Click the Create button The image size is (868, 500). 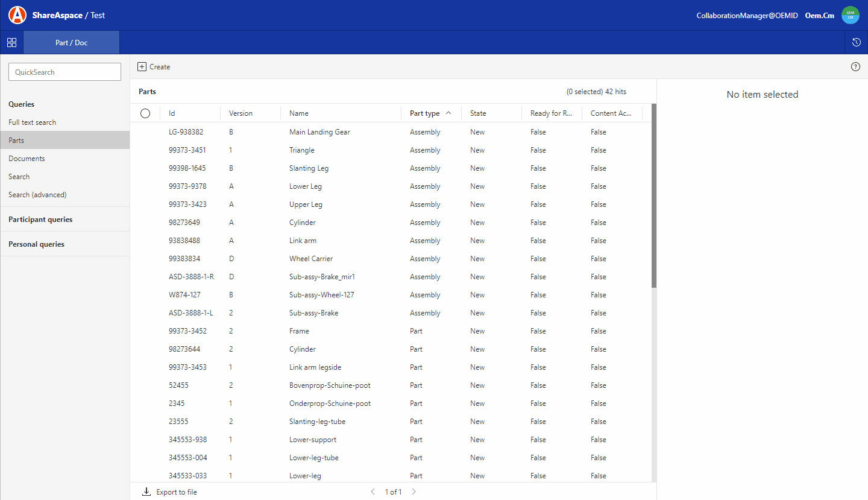pos(154,67)
